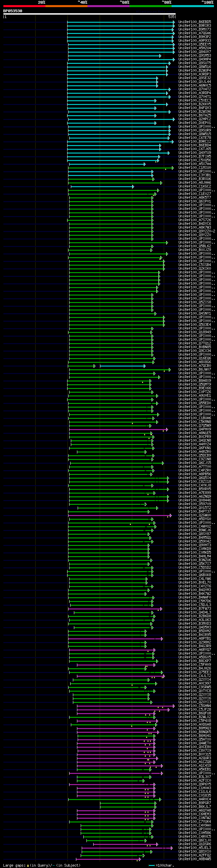217x868 pixels.
Task: Click on UniRef100_Q4SNY1
Action: coord(195,314)
